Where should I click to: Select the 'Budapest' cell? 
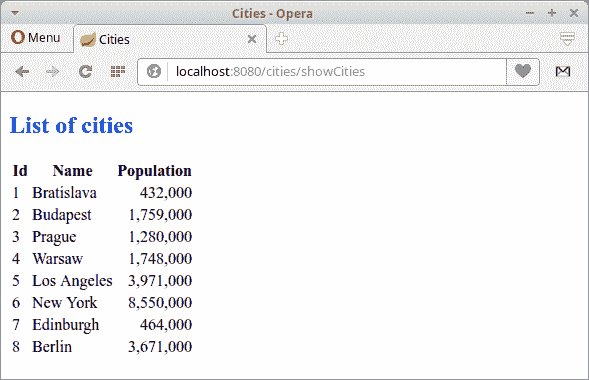point(62,215)
